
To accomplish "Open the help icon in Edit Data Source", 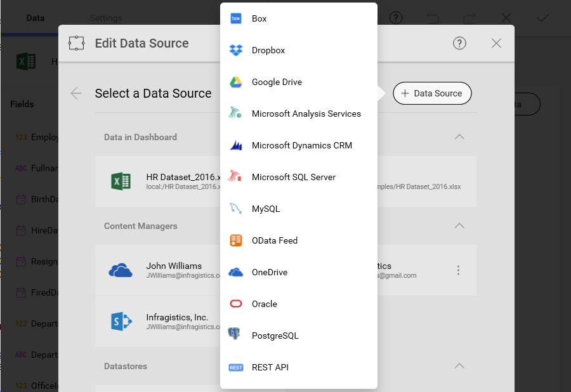I will point(459,43).
